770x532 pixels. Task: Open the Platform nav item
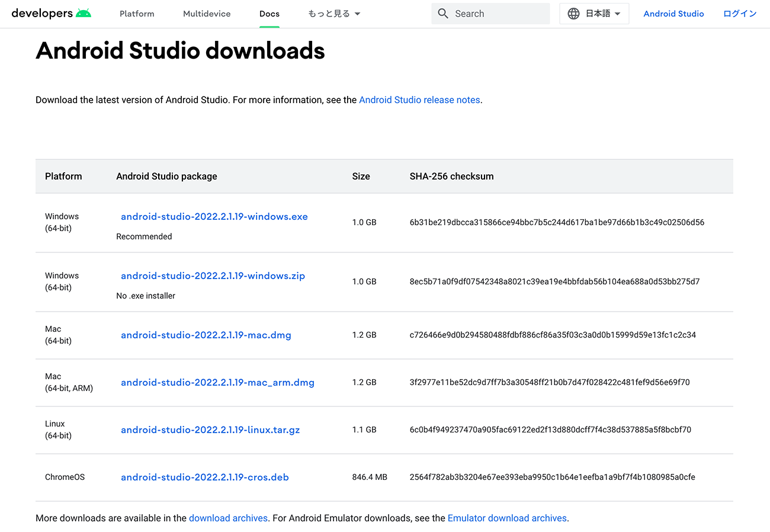click(x=137, y=14)
